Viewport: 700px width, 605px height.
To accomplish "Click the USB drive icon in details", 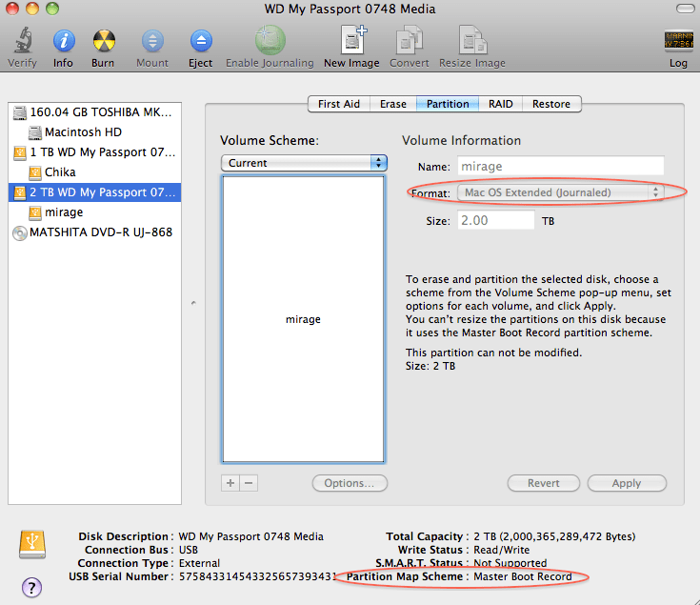I will coord(32,545).
